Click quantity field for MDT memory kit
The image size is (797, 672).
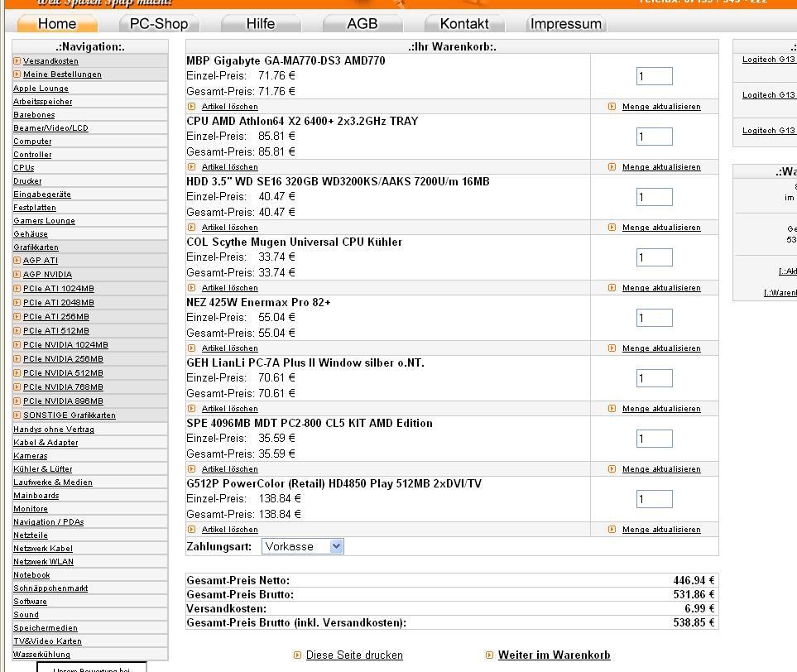[654, 439]
